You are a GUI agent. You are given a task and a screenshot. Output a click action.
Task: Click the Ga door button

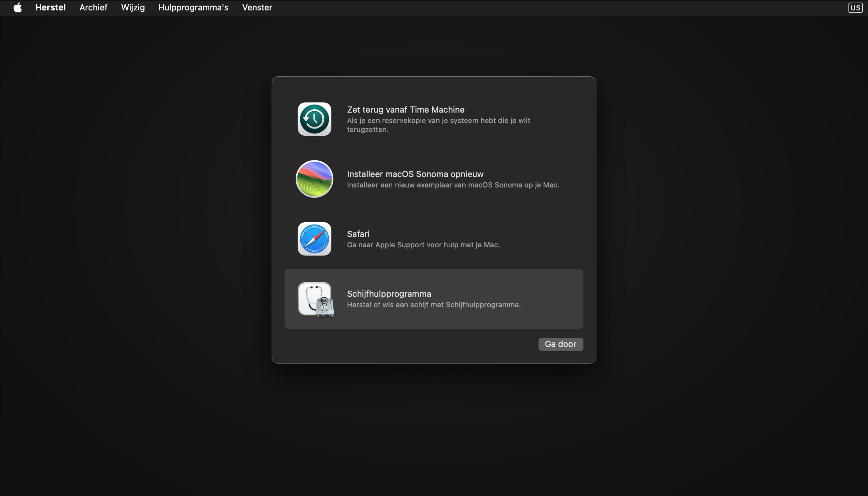(x=561, y=344)
